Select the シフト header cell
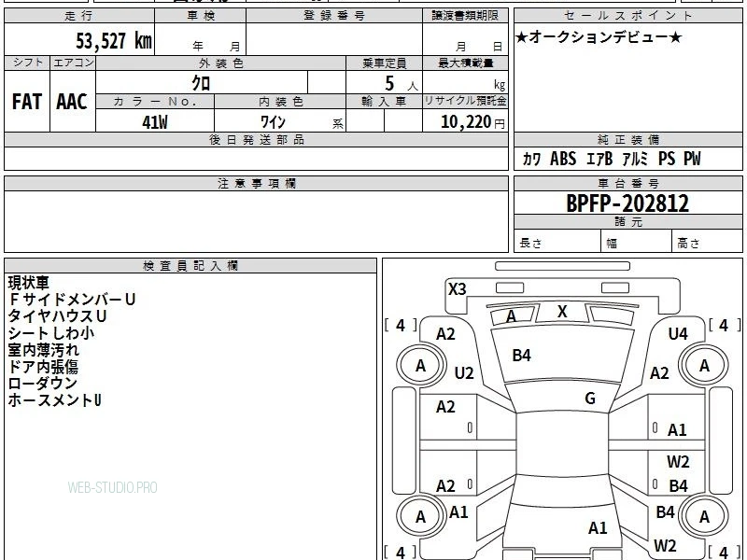This screenshot has width=747, height=560. 27,63
